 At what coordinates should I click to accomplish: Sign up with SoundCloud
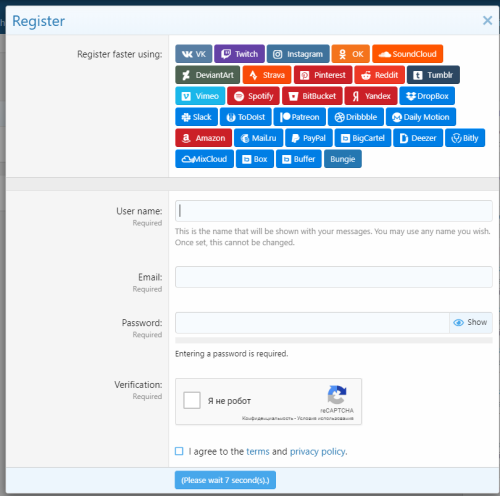point(407,54)
